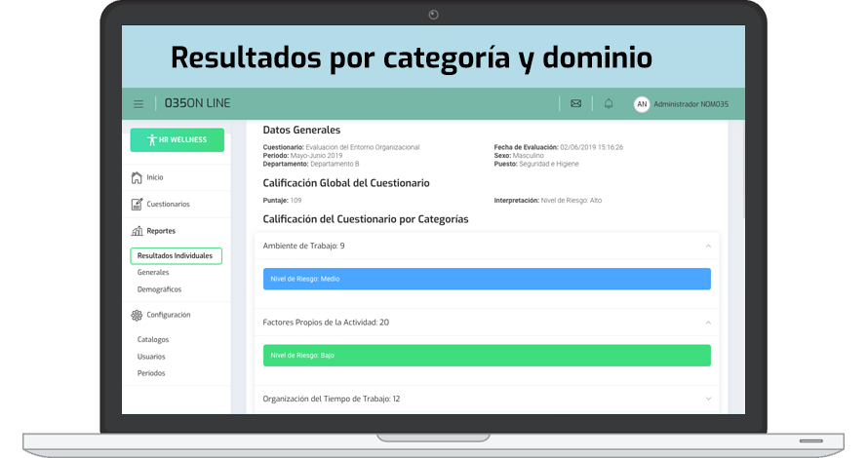Click the Cuestionarios edit icon
The height and width of the screenshot is (458, 868).
point(137,204)
